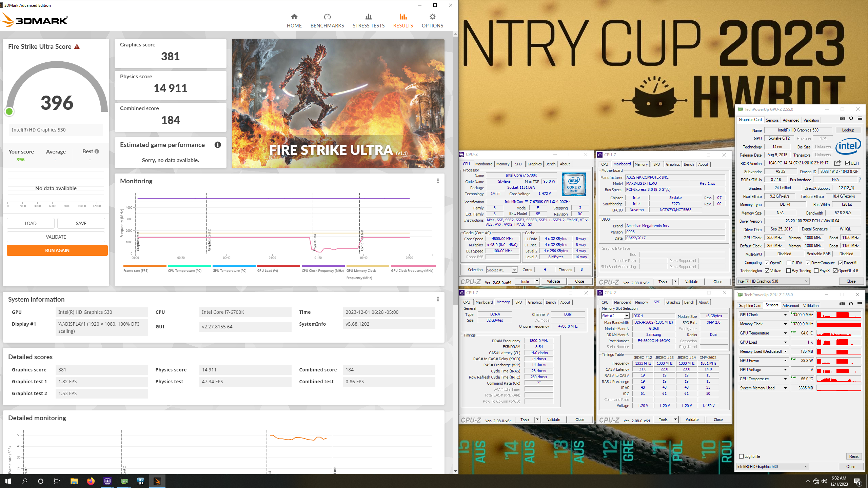Toggle the UEFI checkbox in GPU-Z

coord(847,163)
